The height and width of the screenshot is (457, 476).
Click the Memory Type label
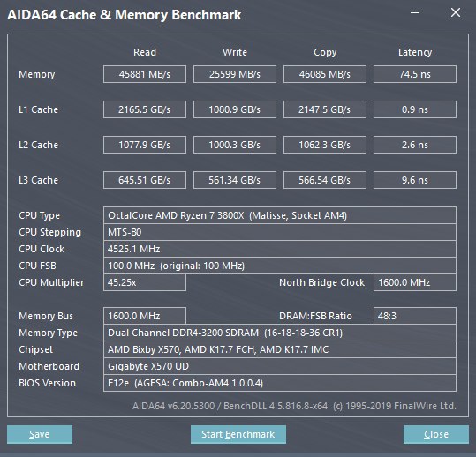click(48, 333)
